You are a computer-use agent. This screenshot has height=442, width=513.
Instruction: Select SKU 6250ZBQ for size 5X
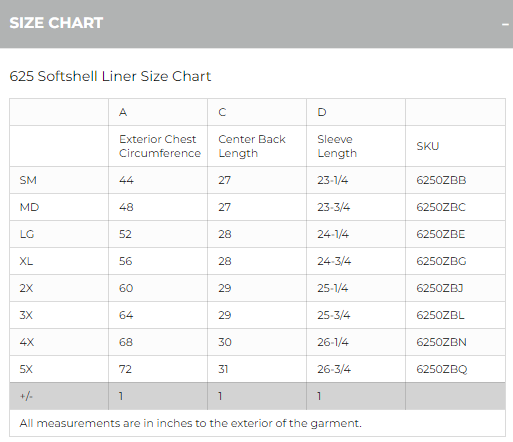[x=442, y=369]
